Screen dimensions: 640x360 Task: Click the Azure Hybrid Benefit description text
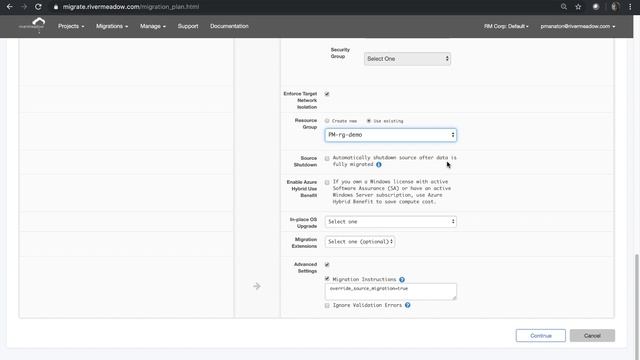tap(391, 191)
